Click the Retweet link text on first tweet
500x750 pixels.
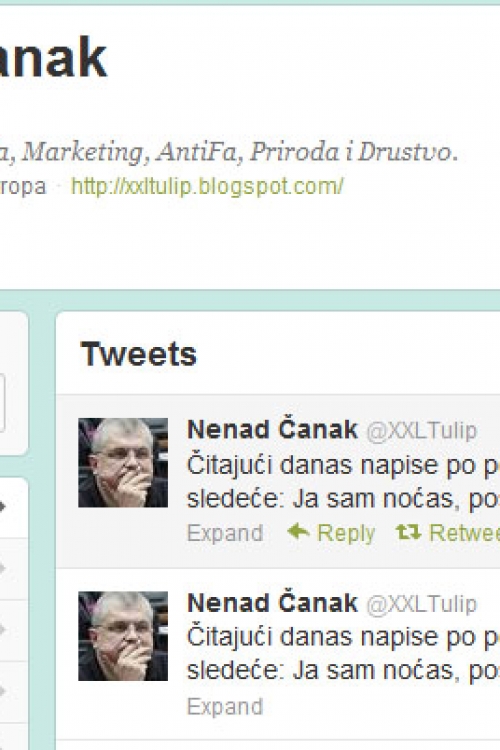[x=464, y=533]
